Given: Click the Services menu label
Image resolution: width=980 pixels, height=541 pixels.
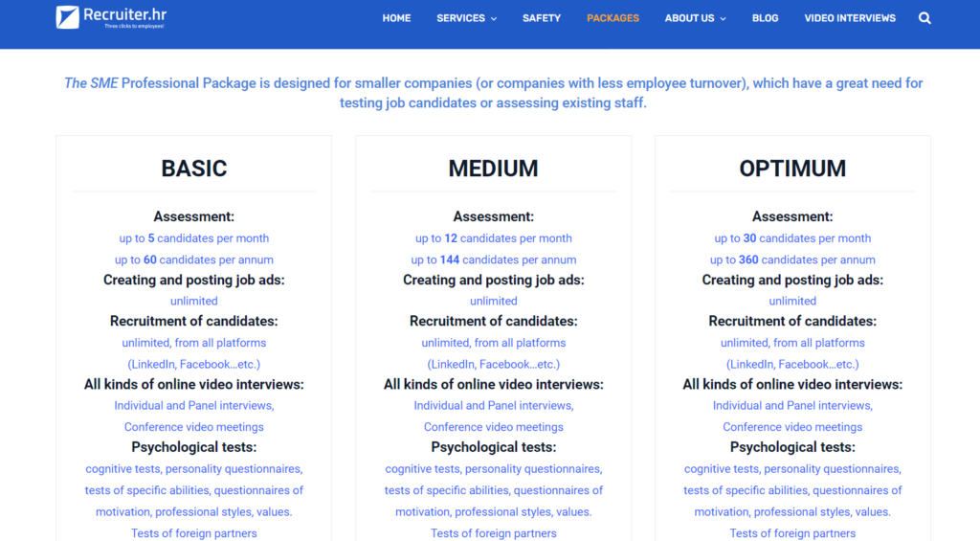Looking at the screenshot, I should [460, 18].
